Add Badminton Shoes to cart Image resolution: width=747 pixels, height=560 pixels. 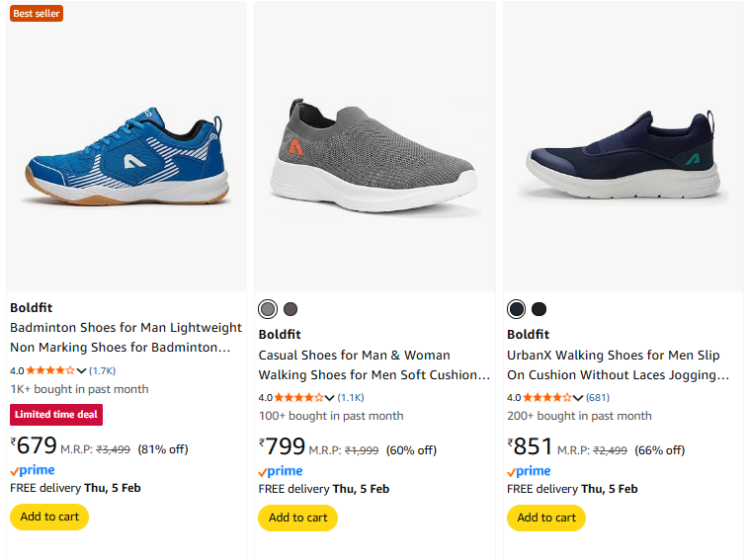pyautogui.click(x=49, y=517)
